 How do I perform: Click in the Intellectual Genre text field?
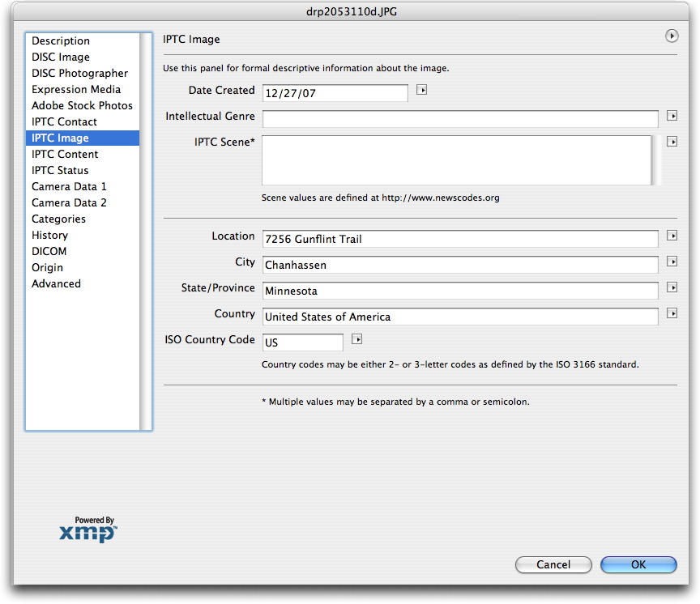(x=459, y=119)
